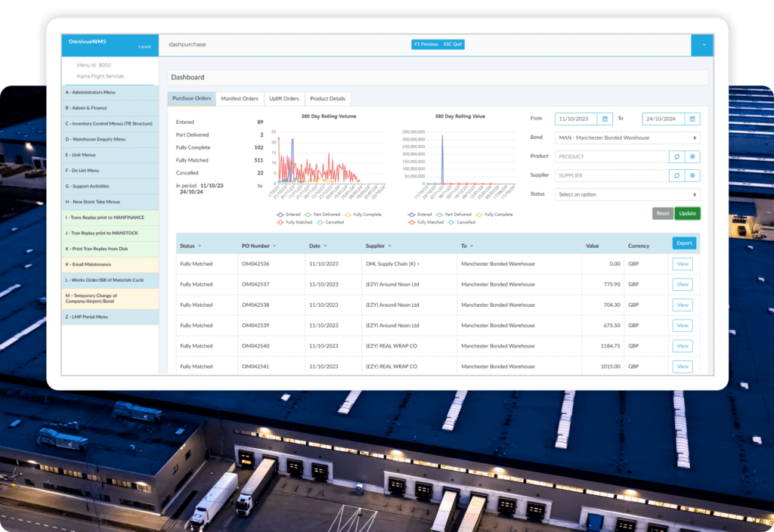Image resolution: width=774 pixels, height=532 pixels.
Task: Click the green Update button
Action: (x=687, y=213)
